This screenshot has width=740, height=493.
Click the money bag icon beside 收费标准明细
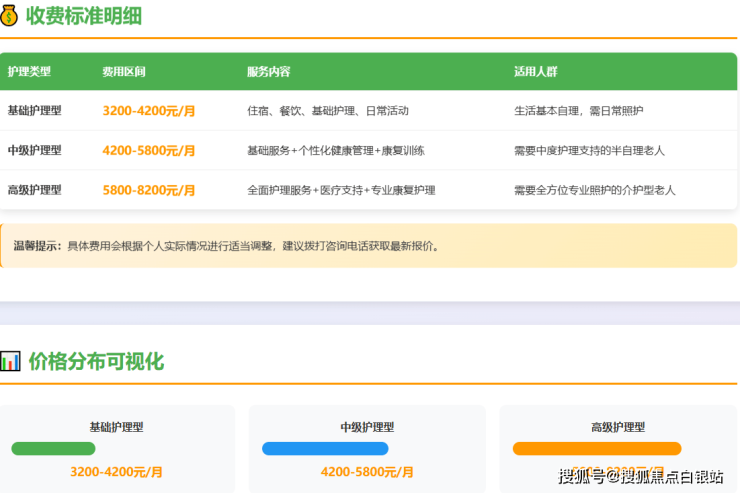(x=10, y=15)
